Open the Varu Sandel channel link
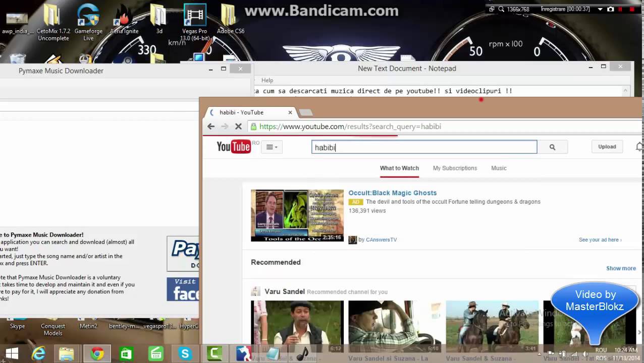644x363 pixels. (285, 291)
